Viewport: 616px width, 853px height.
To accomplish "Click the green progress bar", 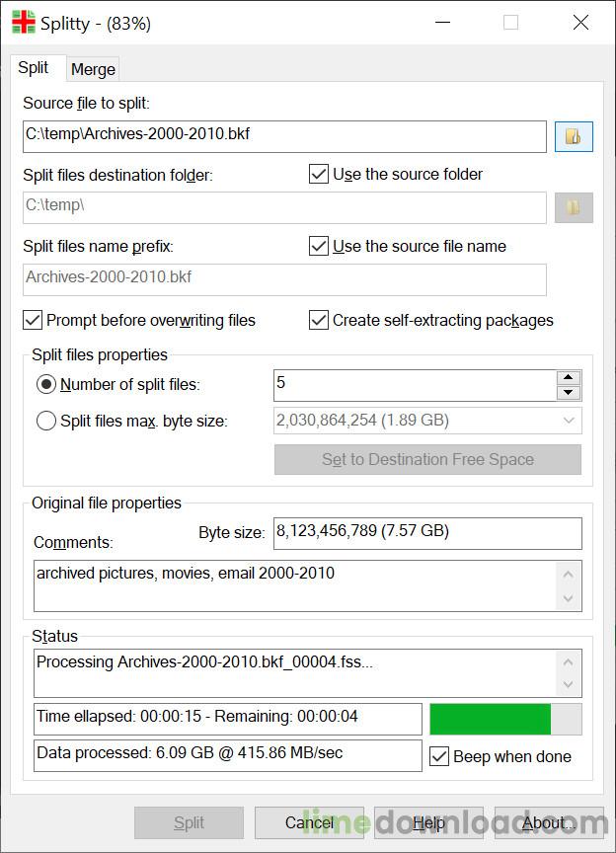I will pos(505,719).
